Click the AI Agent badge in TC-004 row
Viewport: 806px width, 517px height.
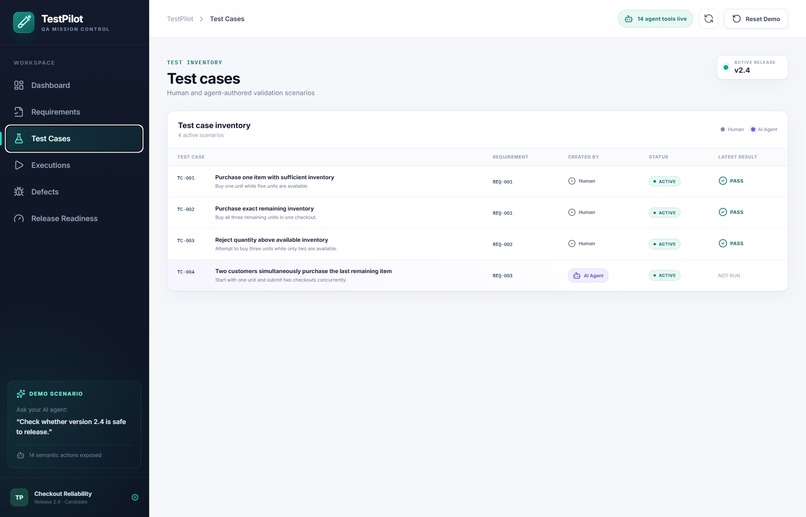588,275
